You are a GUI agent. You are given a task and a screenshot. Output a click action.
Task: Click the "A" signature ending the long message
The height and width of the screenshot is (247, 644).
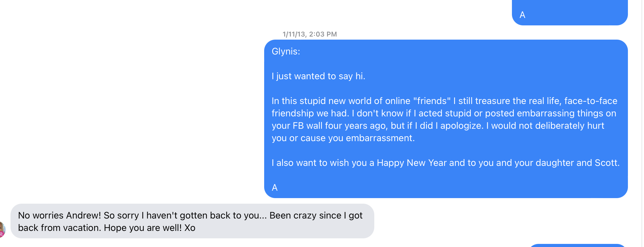275,188
